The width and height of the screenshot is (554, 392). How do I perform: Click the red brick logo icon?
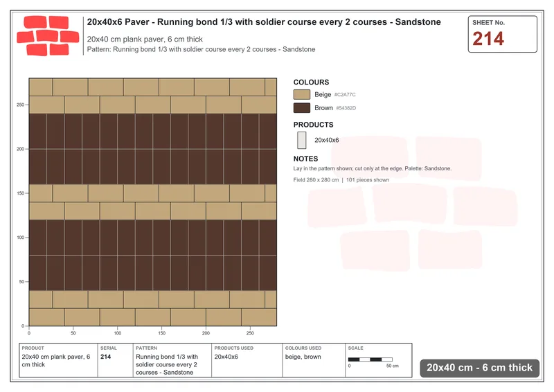[48, 36]
